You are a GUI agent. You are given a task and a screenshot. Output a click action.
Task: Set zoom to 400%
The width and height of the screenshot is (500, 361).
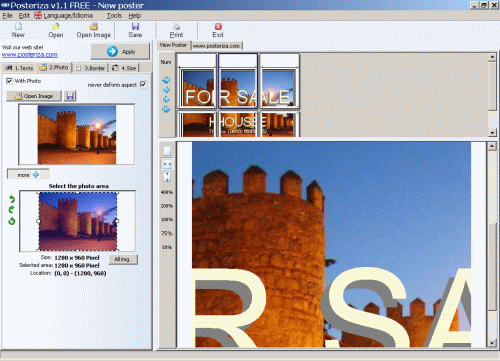pos(167,192)
